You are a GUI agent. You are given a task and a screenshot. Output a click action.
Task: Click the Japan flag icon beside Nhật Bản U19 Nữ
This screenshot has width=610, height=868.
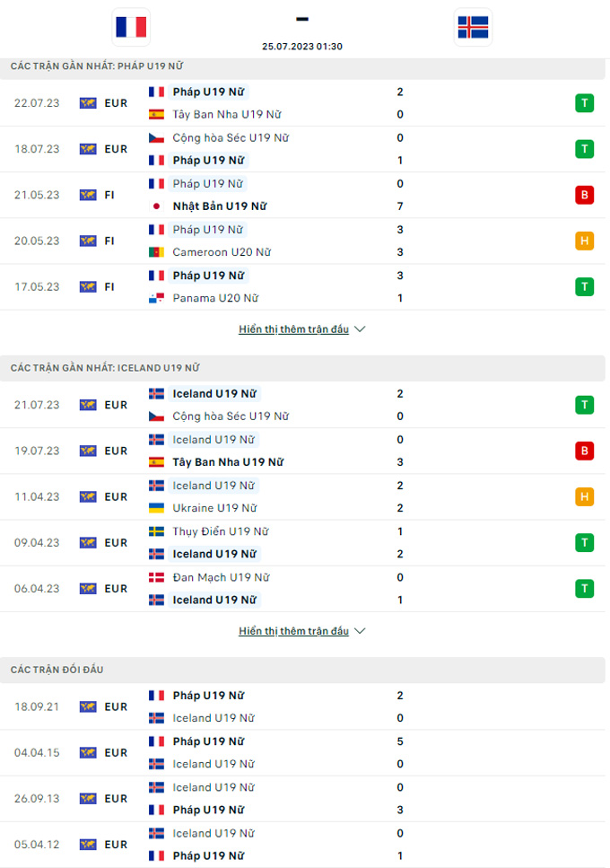point(156,206)
